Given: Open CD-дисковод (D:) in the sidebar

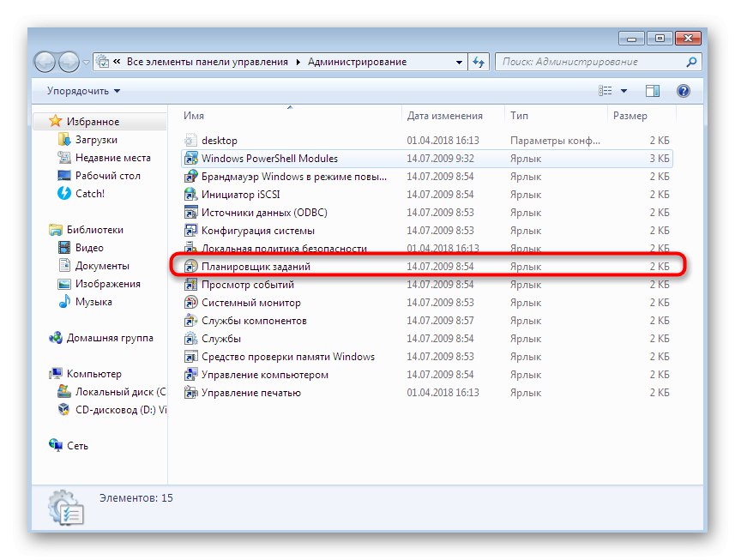Looking at the screenshot, I should [x=121, y=410].
